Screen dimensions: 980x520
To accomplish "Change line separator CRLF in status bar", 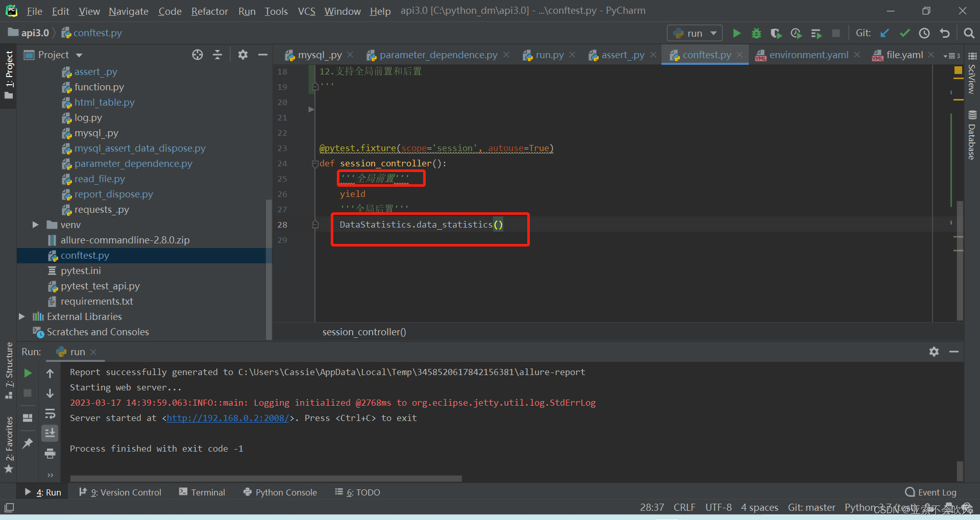I will click(x=684, y=507).
